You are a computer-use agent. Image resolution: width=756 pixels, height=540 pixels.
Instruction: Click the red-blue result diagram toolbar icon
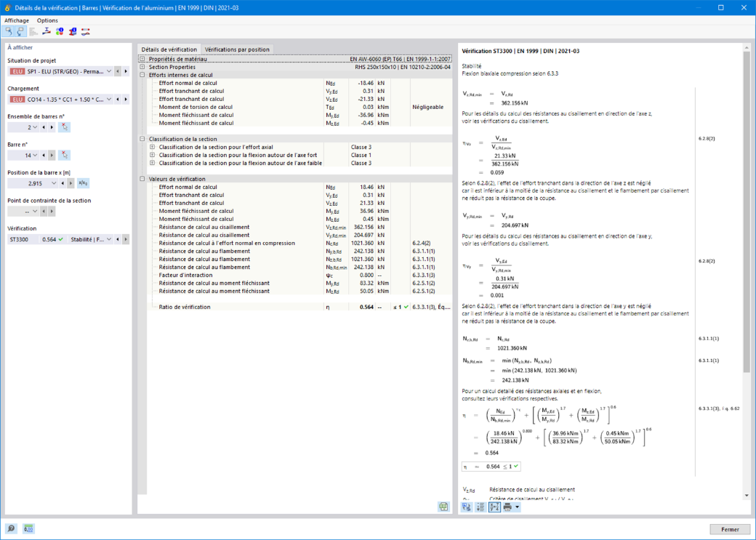pos(86,32)
